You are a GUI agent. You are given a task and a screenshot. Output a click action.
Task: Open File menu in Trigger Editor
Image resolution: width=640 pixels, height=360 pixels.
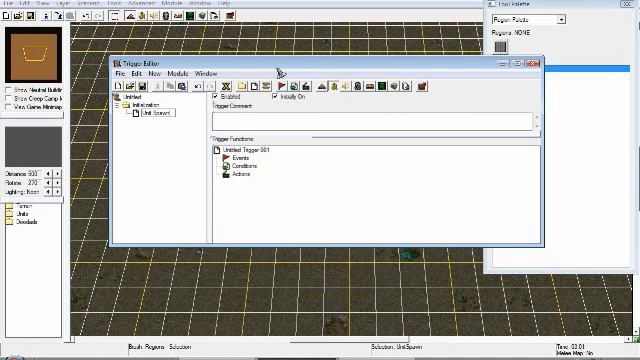pyautogui.click(x=120, y=74)
